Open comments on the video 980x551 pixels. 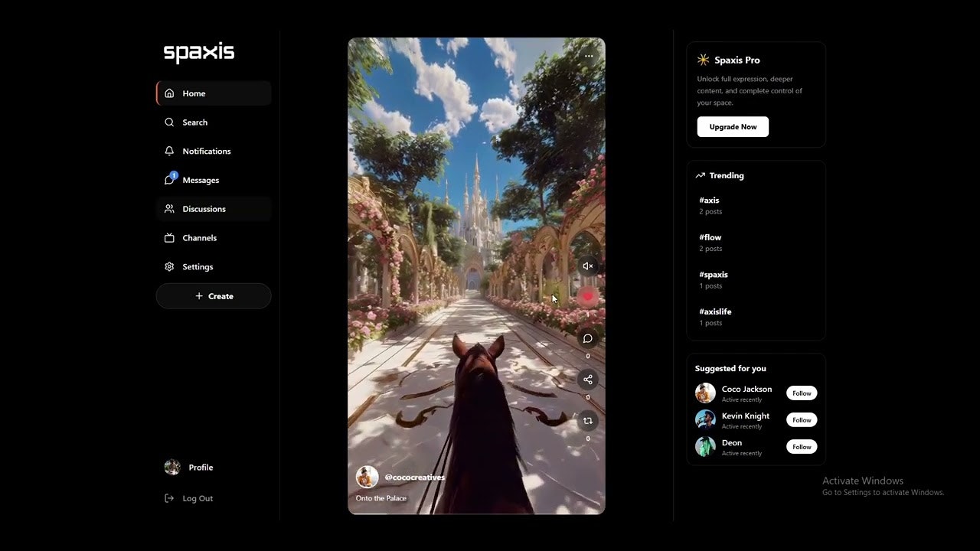tap(588, 338)
